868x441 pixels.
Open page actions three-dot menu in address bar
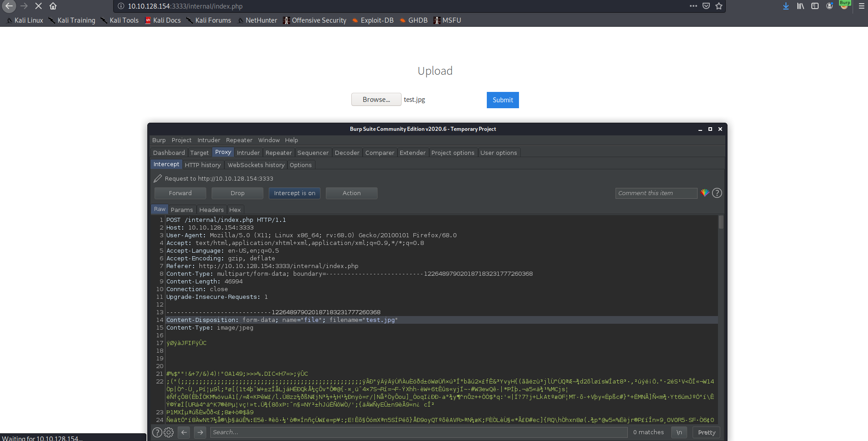[693, 6]
